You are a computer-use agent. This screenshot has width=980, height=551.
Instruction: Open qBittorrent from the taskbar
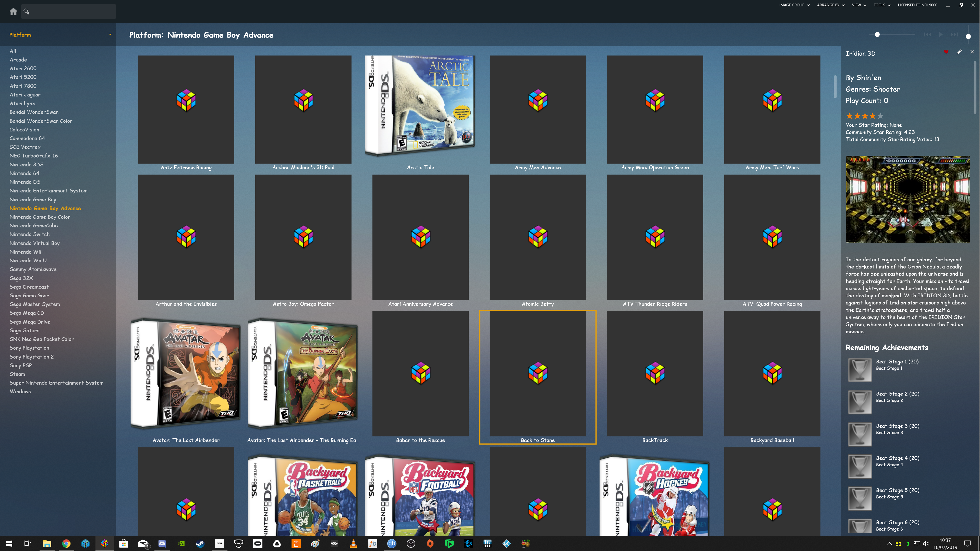click(392, 543)
